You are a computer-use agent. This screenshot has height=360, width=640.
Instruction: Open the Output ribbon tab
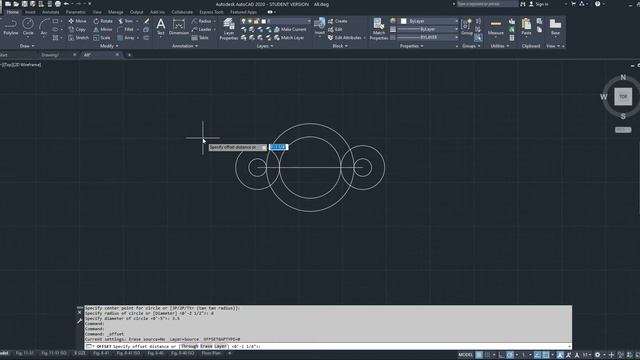pos(136,12)
